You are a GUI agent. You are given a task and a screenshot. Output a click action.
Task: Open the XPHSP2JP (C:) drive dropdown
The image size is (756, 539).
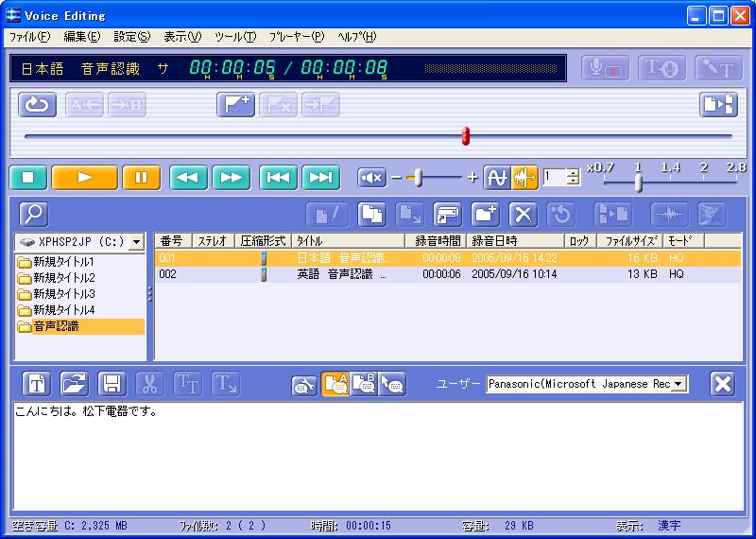pyautogui.click(x=136, y=242)
